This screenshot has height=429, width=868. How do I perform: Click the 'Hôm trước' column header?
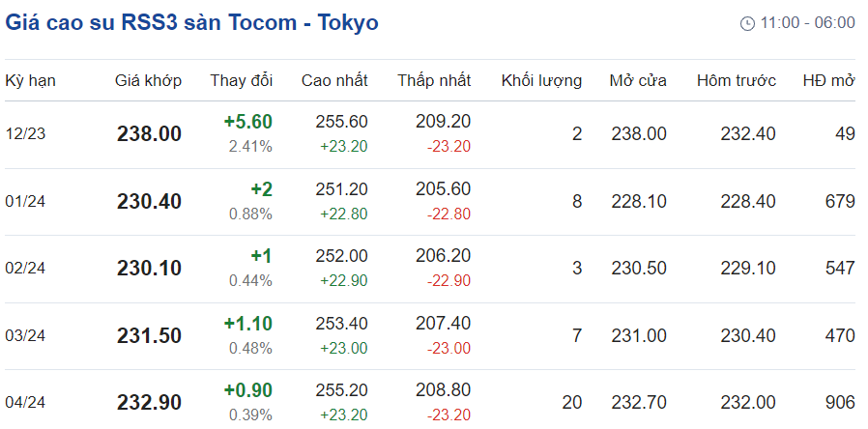coord(736,80)
